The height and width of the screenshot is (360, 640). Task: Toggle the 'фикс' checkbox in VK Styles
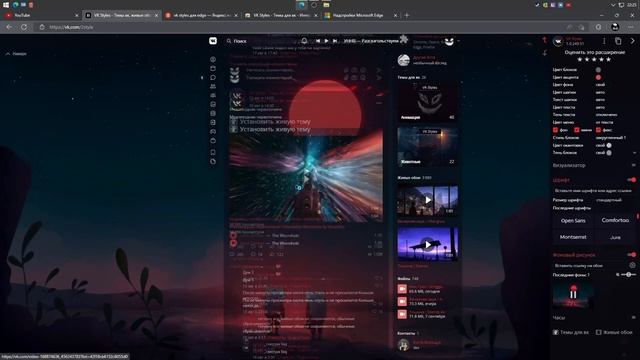point(598,130)
